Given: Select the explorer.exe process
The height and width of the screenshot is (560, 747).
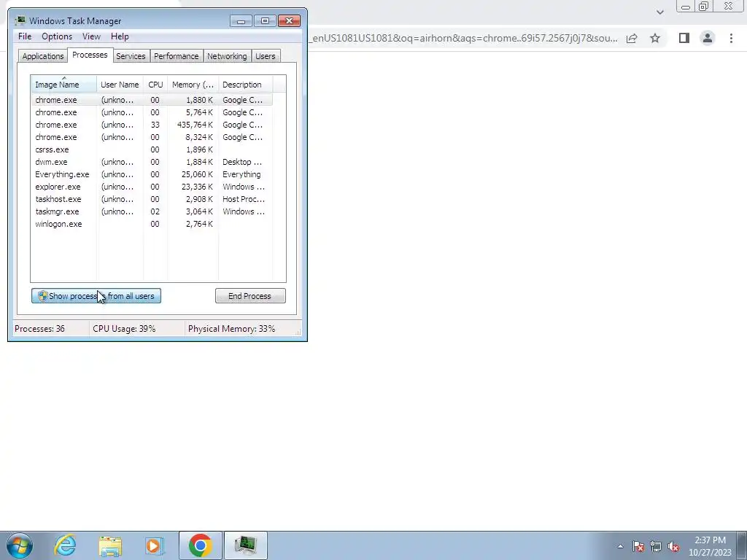Looking at the screenshot, I should (152, 187).
